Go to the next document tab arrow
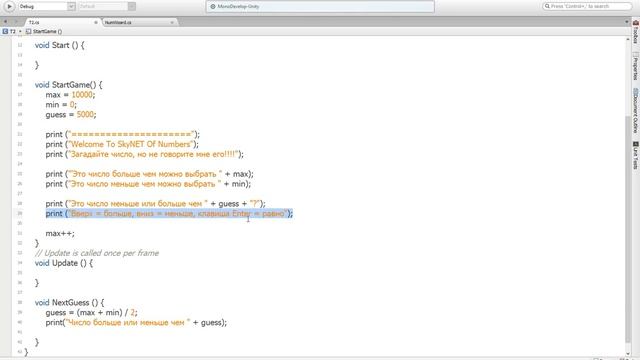The height and width of the screenshot is (360, 640). 16,22
